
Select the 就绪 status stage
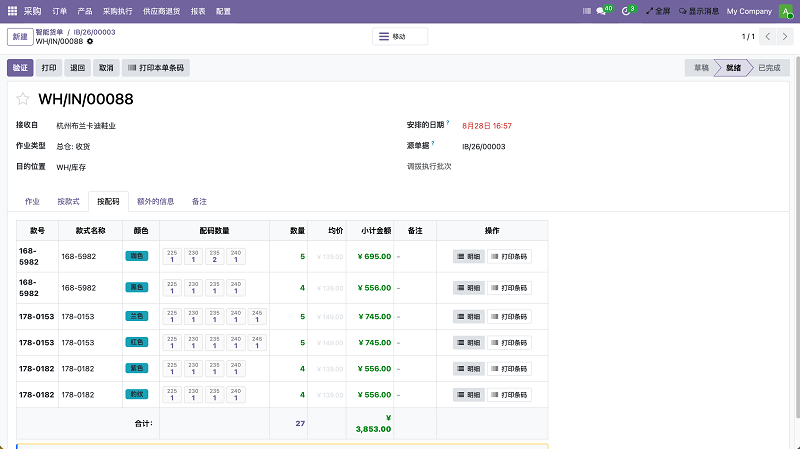pos(733,68)
